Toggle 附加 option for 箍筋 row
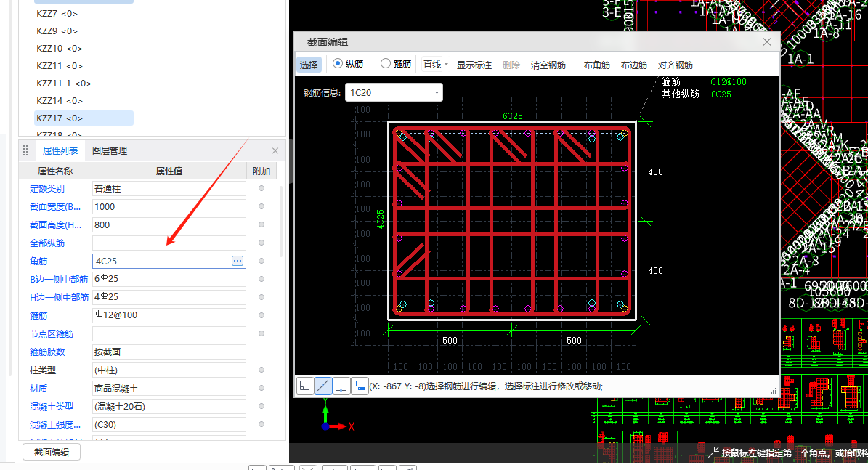The image size is (868, 470). (261, 315)
